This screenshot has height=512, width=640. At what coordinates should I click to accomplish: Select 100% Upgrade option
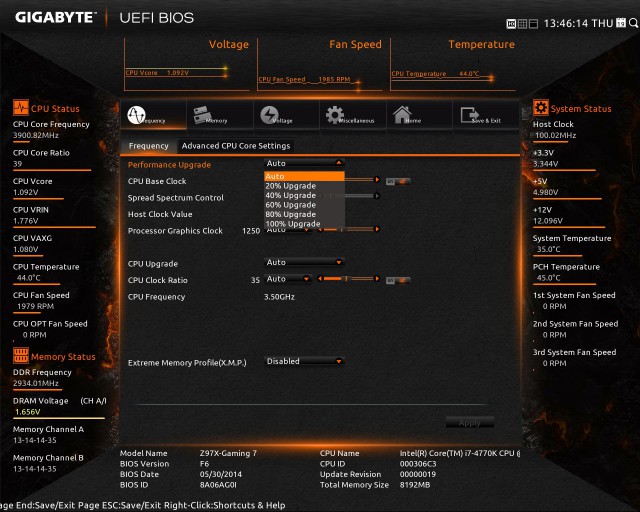coord(304,224)
